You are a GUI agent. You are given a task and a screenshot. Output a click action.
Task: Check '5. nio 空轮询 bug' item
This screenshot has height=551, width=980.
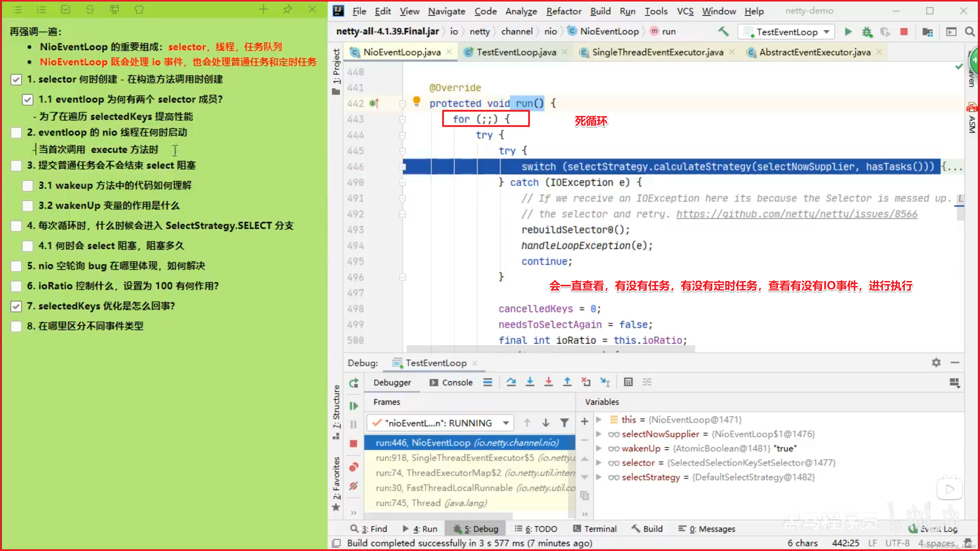click(16, 266)
